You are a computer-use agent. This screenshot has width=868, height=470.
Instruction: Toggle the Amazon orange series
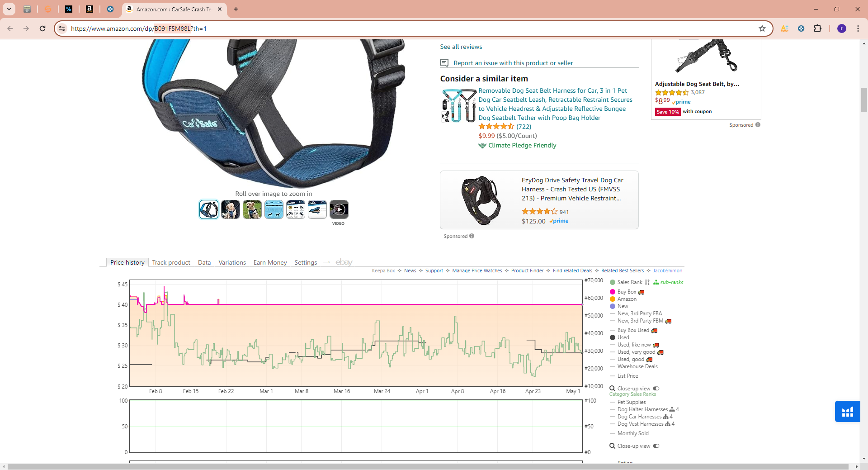pyautogui.click(x=623, y=299)
